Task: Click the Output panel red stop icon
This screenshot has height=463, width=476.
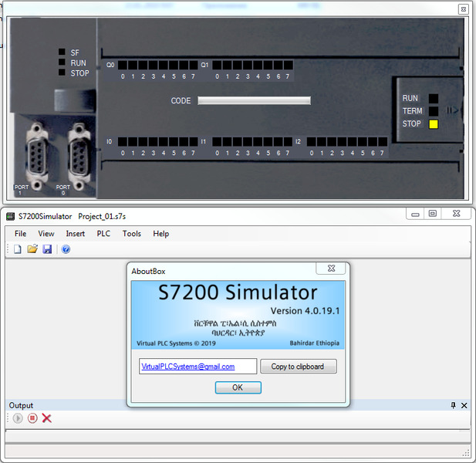Action: 32,418
